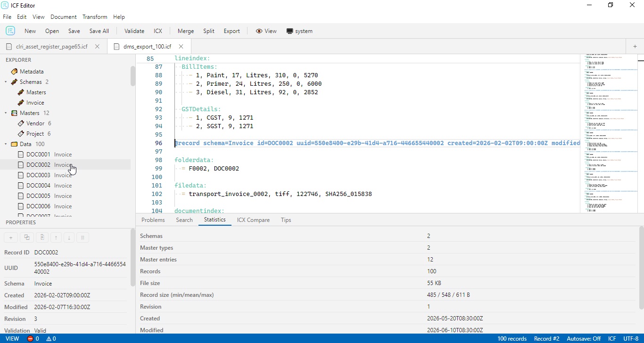
Task: Click the Split toolbar button
Action: point(209,31)
